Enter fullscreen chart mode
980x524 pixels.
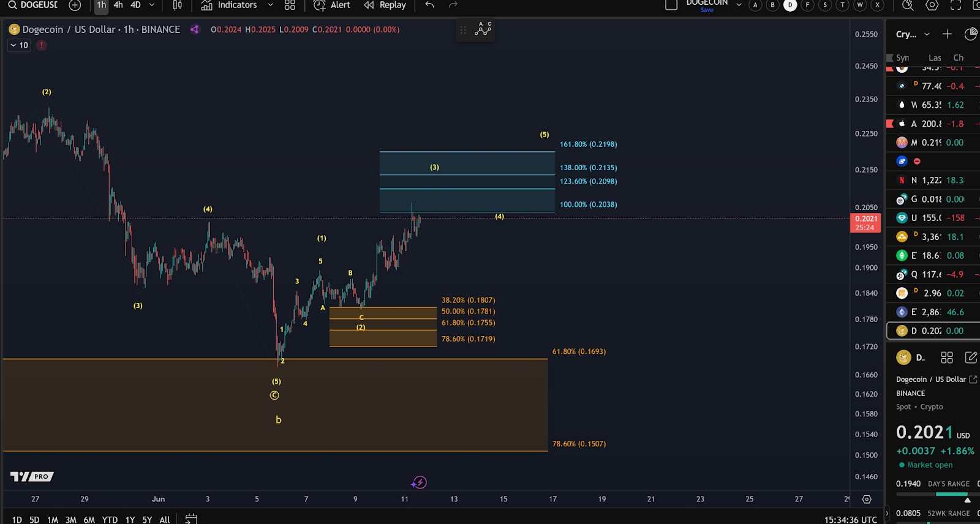coord(956,5)
